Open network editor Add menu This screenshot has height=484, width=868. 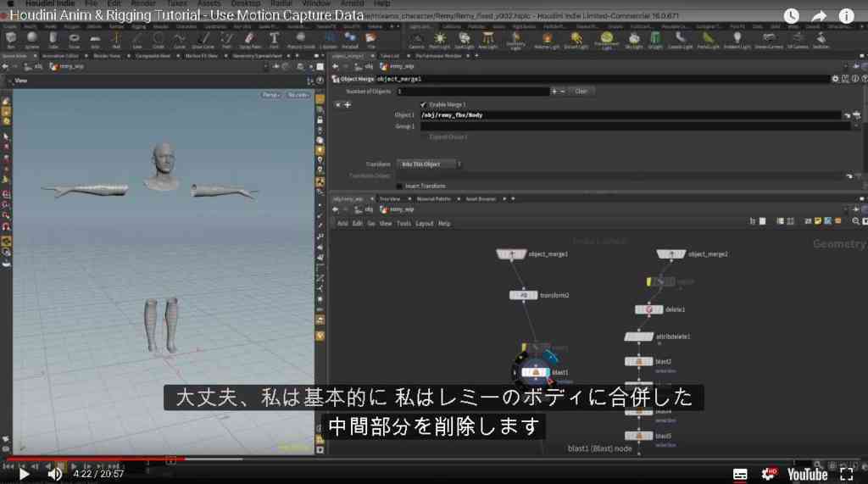click(342, 224)
